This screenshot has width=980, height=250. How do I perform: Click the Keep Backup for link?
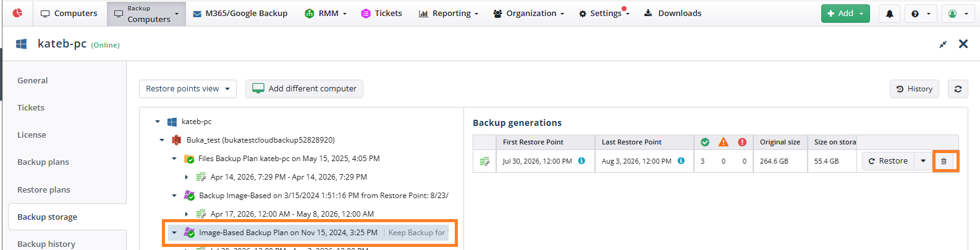pyautogui.click(x=418, y=233)
